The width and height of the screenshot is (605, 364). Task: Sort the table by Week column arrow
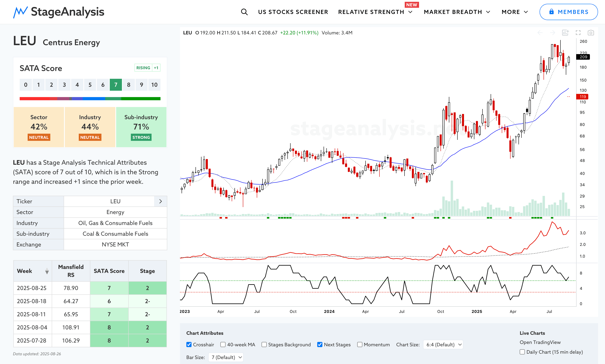(47, 271)
